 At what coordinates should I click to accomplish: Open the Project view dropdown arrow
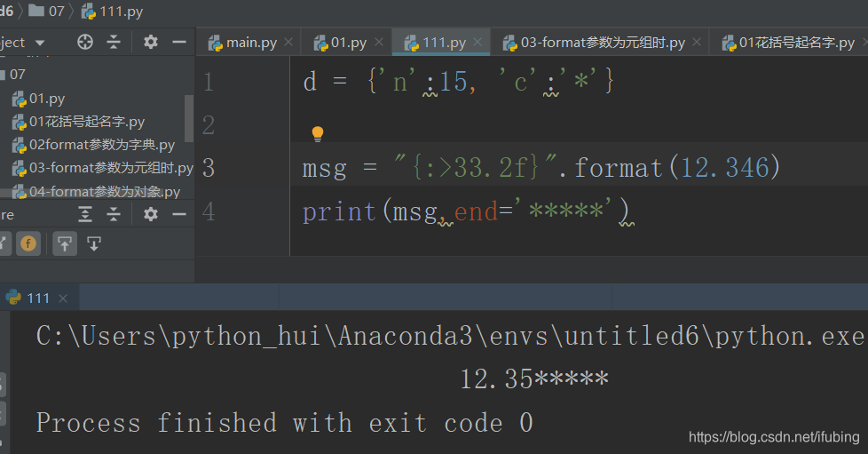tap(39, 43)
